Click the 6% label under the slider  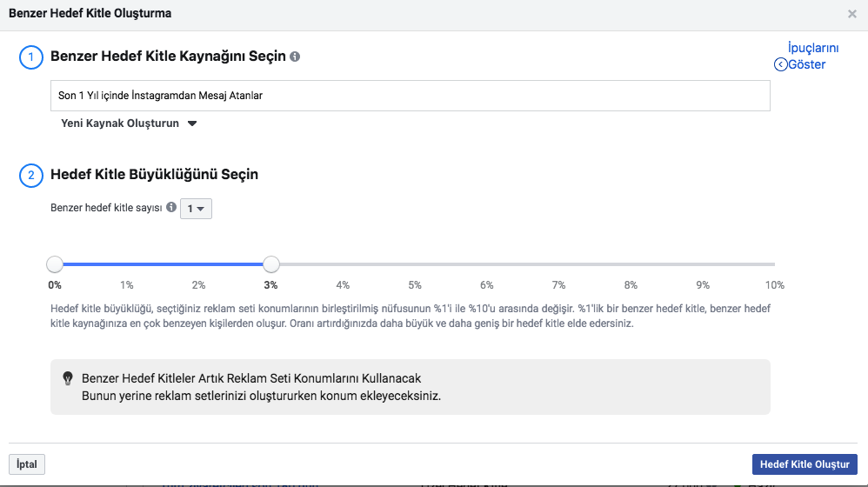(x=486, y=285)
